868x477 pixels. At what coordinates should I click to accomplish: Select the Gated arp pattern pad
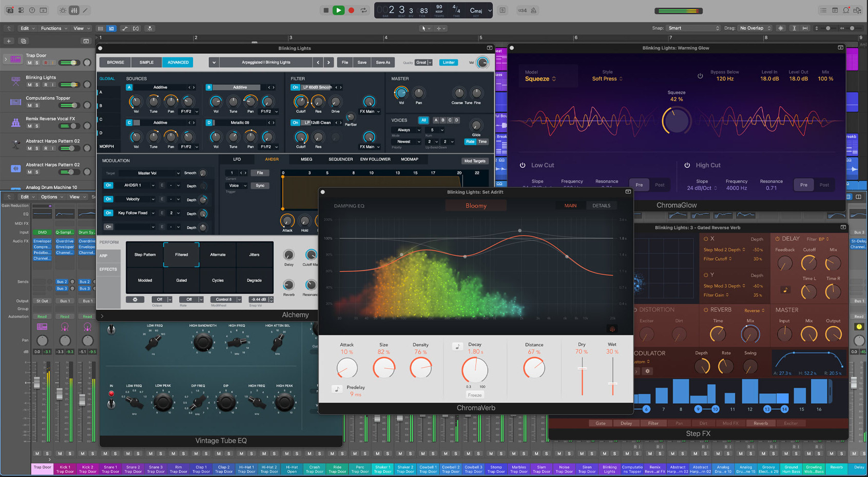181,280
